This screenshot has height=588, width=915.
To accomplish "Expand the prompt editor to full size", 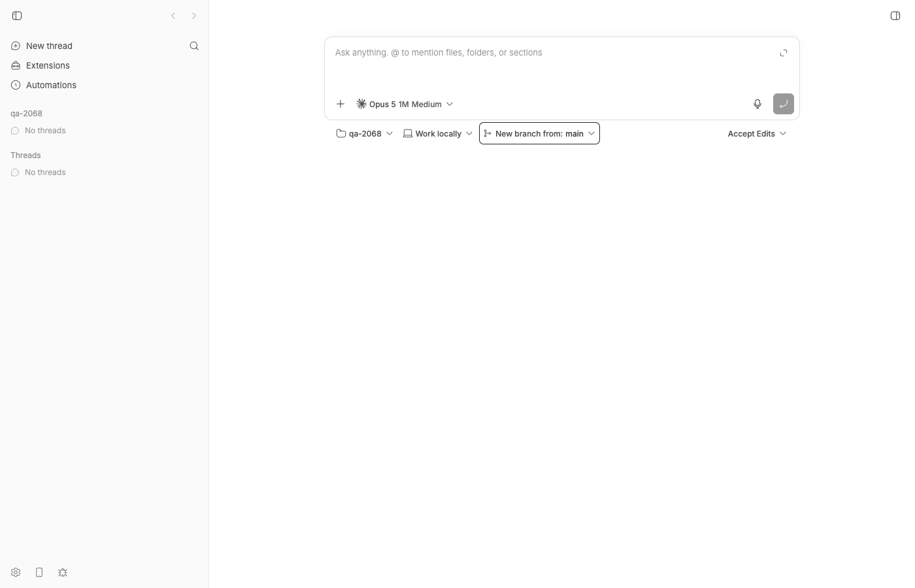I will click(x=784, y=53).
